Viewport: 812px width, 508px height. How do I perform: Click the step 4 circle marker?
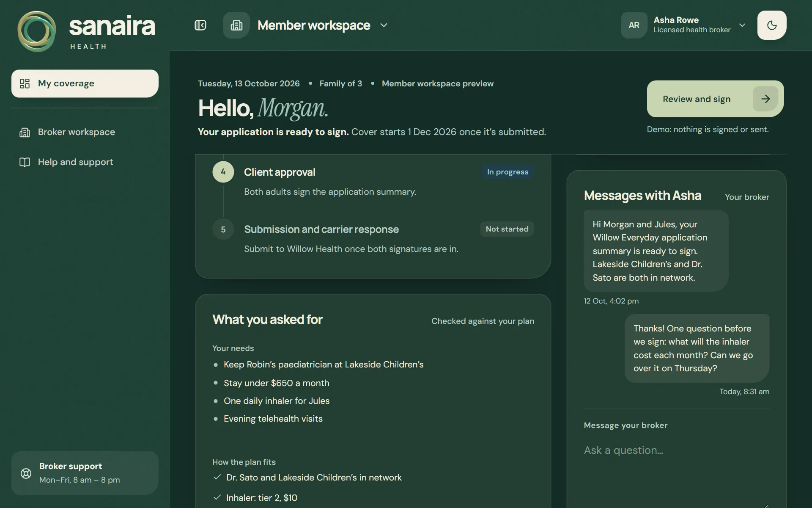point(223,172)
